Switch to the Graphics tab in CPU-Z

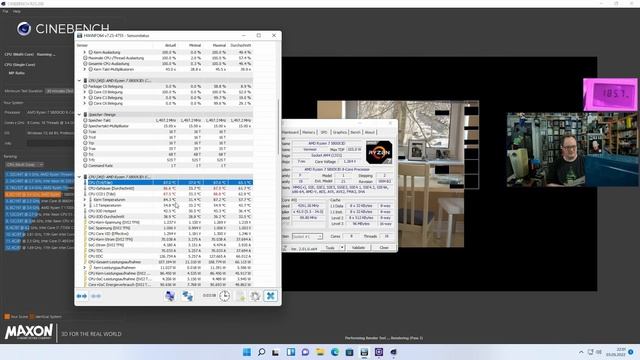coord(340,132)
